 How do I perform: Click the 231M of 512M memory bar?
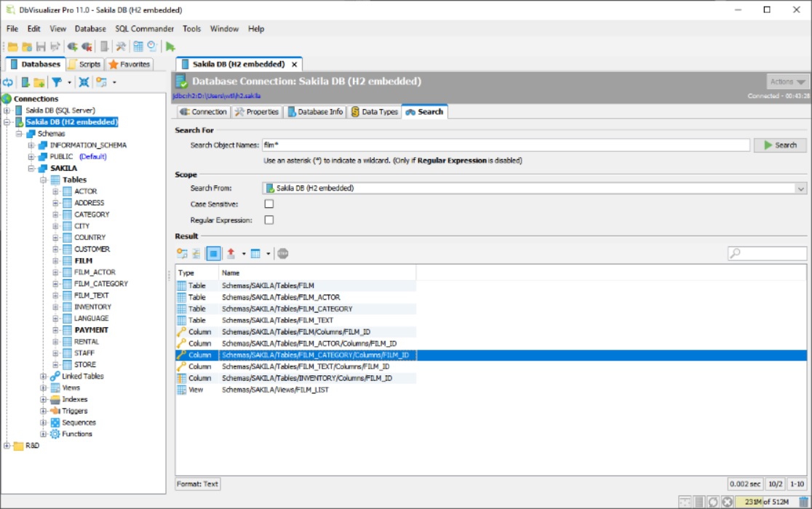point(766,502)
